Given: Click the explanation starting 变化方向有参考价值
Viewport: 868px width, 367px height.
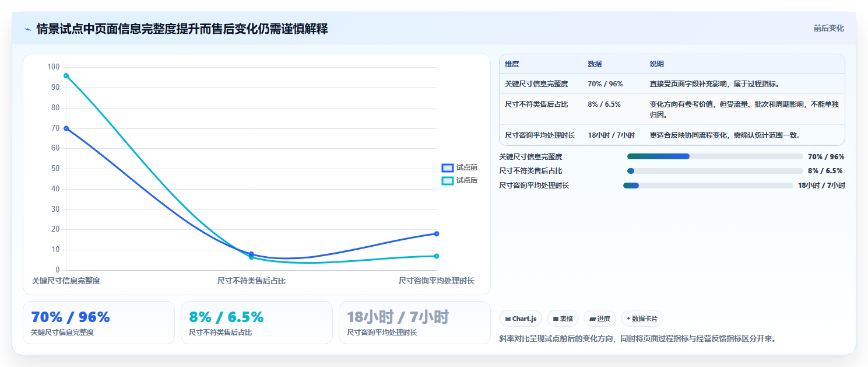Looking at the screenshot, I should point(744,110).
